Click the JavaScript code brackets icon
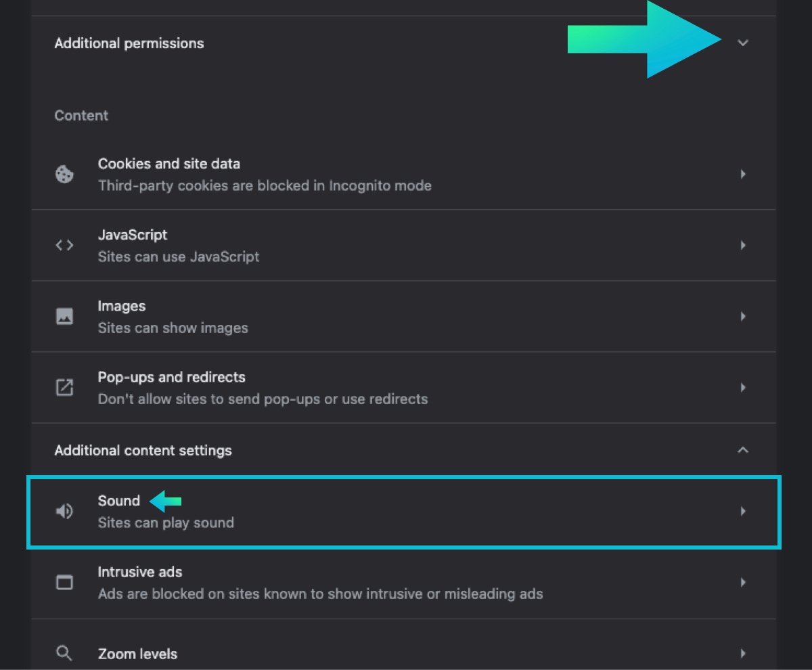This screenshot has height=670, width=812. (64, 245)
